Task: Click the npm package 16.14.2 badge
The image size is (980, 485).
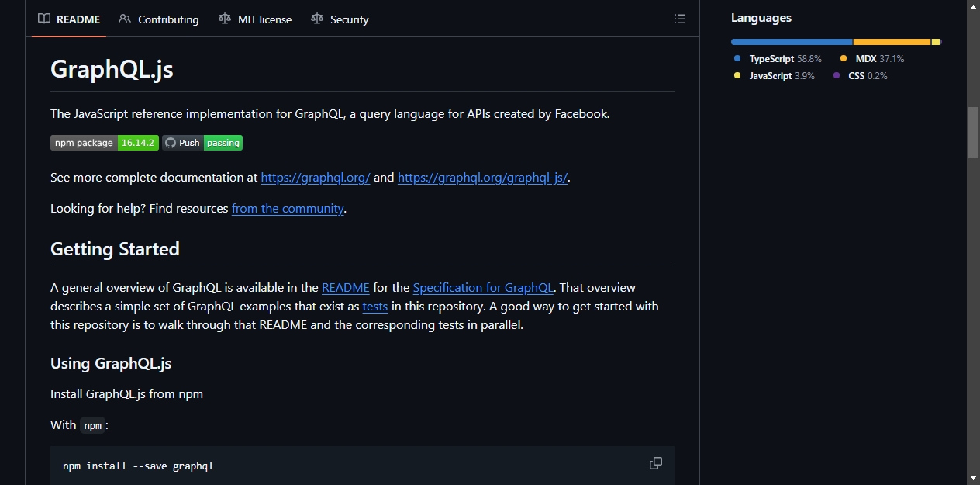Action: tap(105, 143)
